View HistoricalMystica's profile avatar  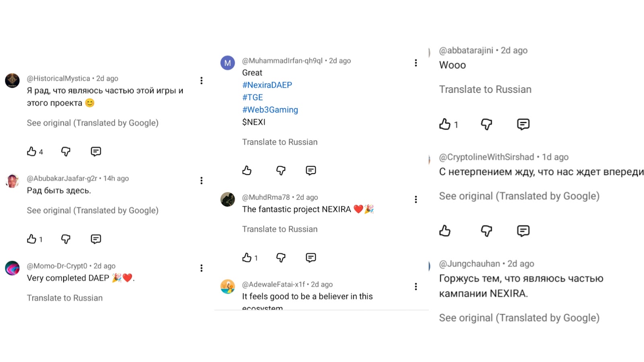coord(12,80)
